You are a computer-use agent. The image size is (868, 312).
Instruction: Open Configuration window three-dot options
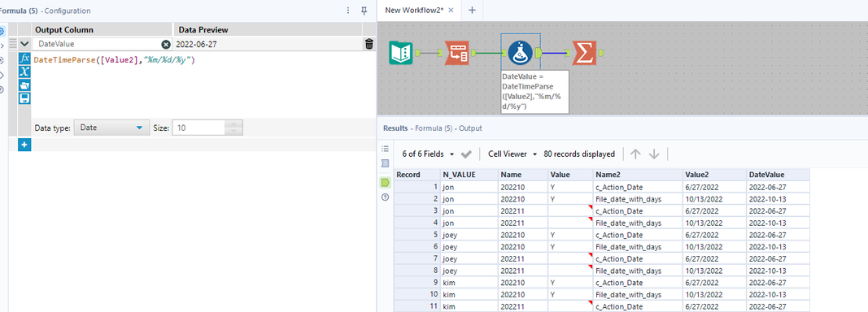pyautogui.click(x=347, y=11)
